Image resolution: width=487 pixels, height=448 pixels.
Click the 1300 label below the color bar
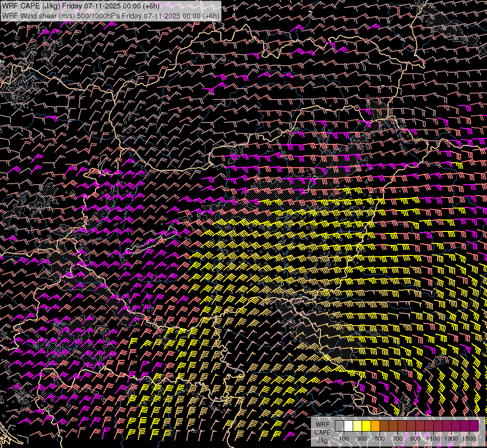point(451,439)
